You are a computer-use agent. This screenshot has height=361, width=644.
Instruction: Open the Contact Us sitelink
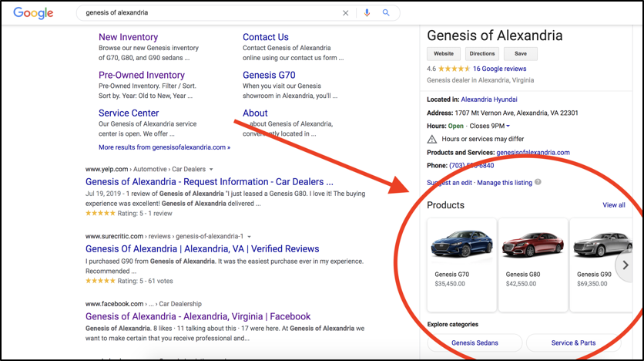265,37
